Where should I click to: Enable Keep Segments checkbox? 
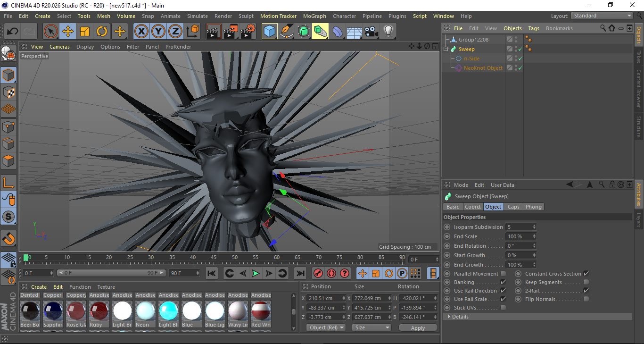[x=586, y=282]
